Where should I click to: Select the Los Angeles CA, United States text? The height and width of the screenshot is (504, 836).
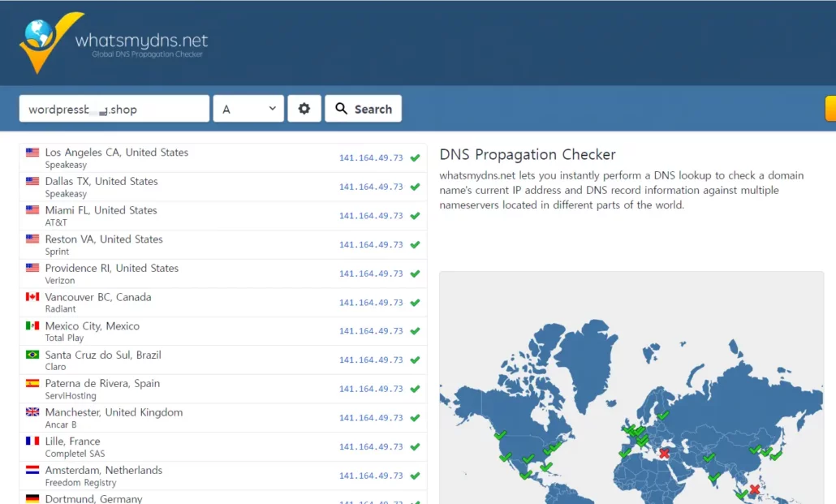(x=117, y=152)
